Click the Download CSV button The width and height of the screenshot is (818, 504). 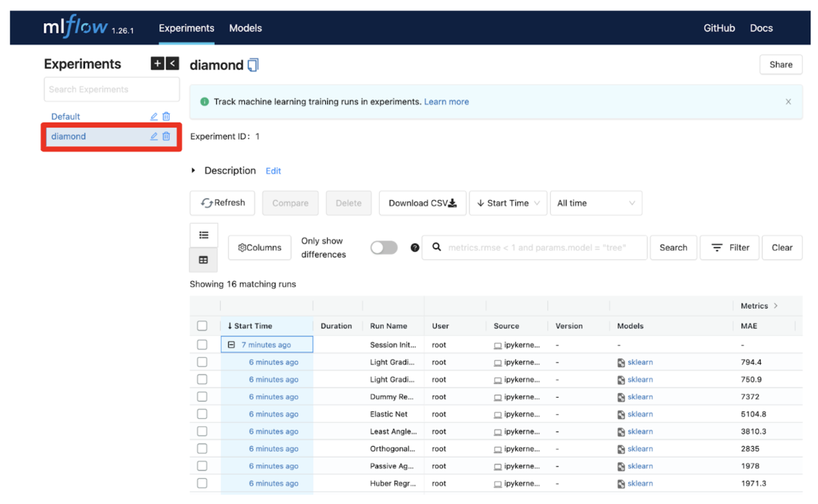pyautogui.click(x=423, y=203)
